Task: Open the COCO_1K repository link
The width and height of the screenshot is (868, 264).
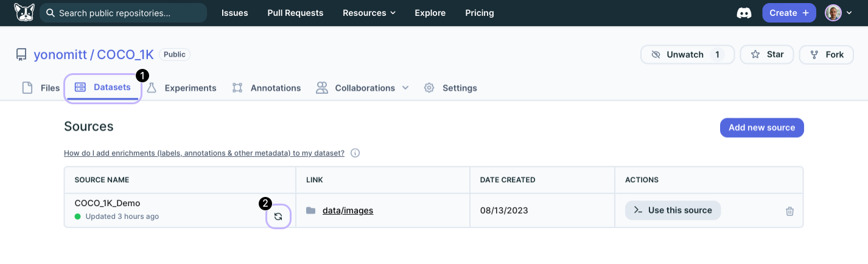Action: click(x=125, y=55)
